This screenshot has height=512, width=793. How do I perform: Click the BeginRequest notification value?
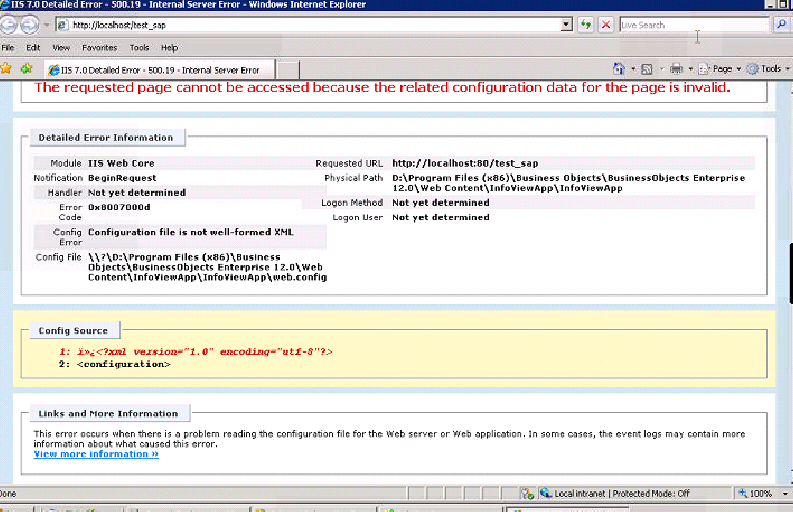pos(122,178)
